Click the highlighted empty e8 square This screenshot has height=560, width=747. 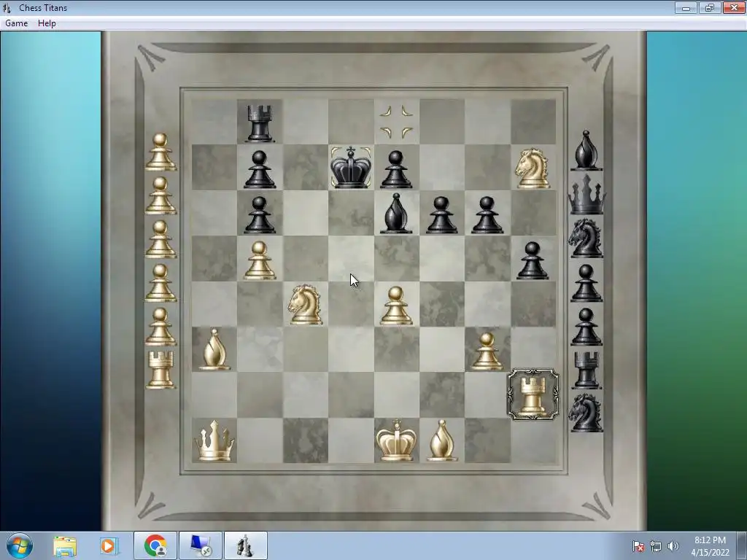click(396, 122)
